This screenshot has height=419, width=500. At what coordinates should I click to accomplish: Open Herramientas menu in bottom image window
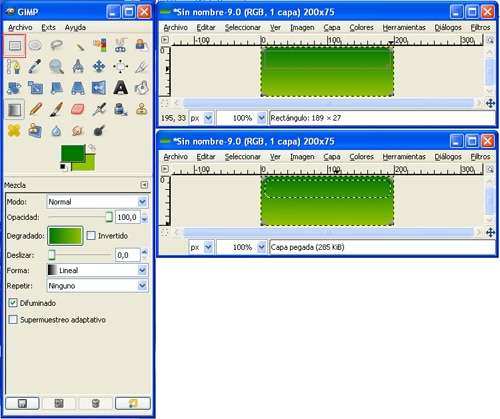coord(404,157)
